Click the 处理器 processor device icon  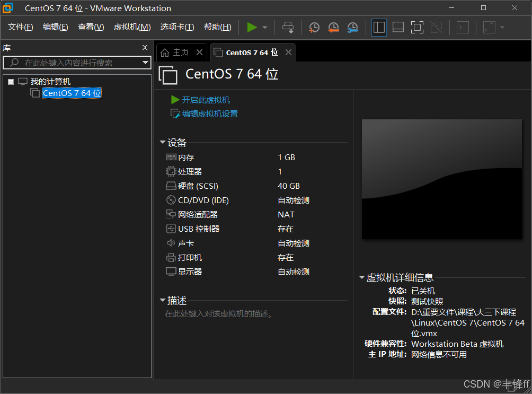pos(171,171)
